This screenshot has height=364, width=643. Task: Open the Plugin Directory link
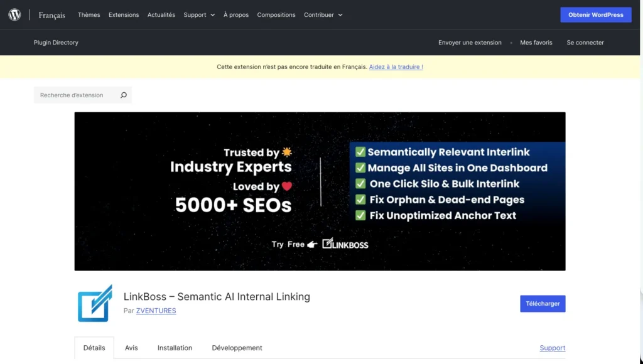point(56,43)
